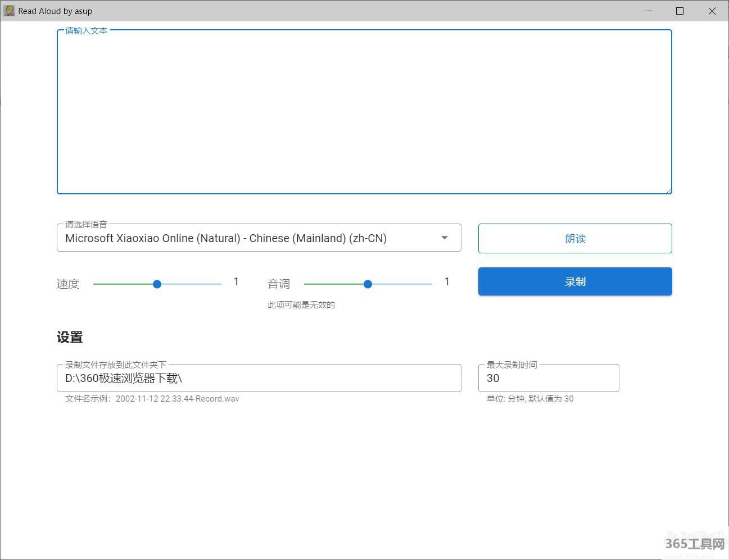This screenshot has width=729, height=560.
Task: Focus the recording save folder path field
Action: (259, 378)
